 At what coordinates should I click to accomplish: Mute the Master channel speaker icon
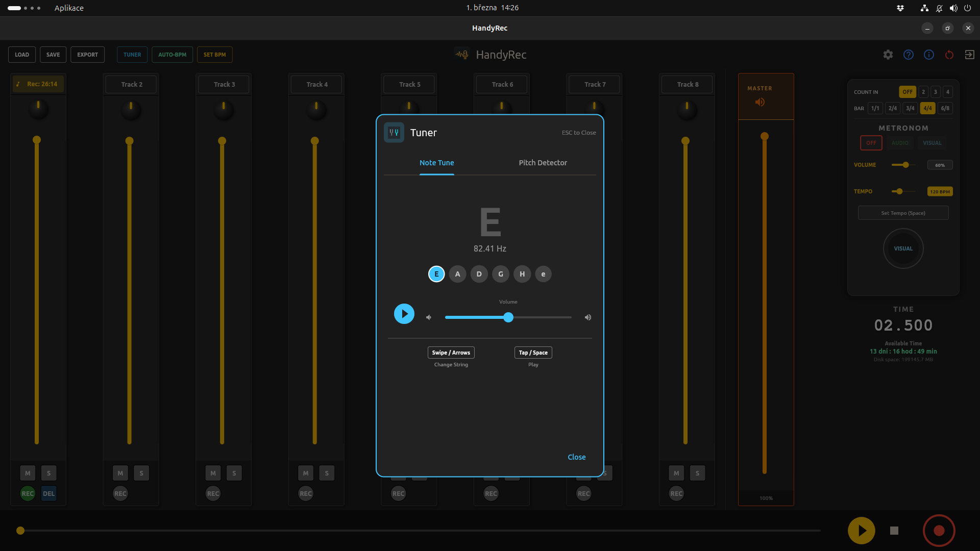(x=760, y=102)
